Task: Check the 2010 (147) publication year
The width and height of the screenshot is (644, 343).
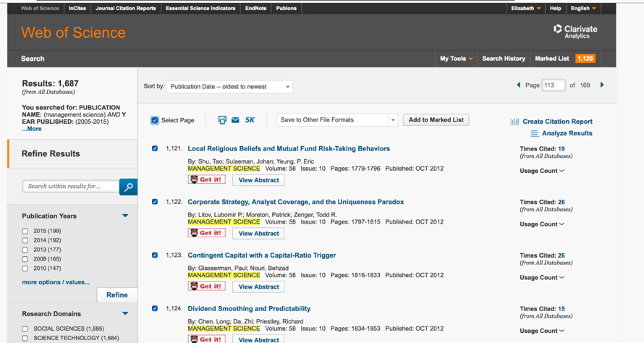Action: 25,268
